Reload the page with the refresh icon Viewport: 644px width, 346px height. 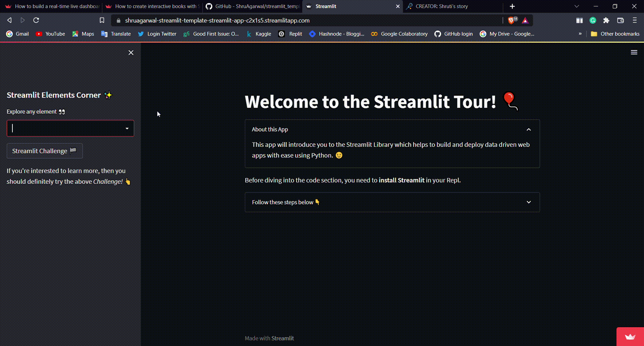click(36, 20)
